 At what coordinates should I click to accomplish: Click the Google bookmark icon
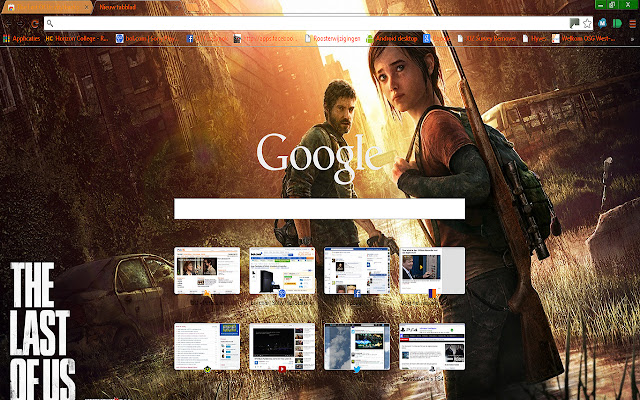coord(427,39)
